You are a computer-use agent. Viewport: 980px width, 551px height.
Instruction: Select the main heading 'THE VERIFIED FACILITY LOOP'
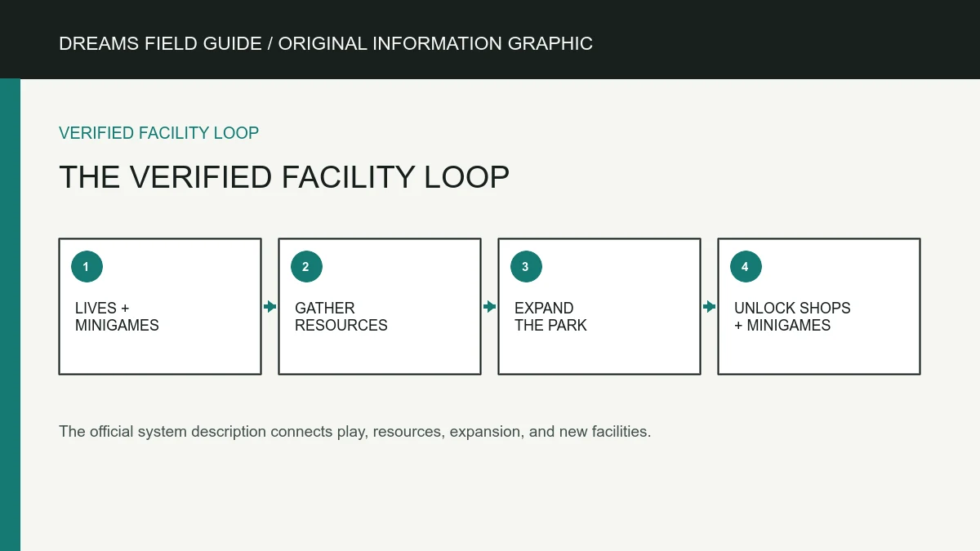(x=284, y=177)
